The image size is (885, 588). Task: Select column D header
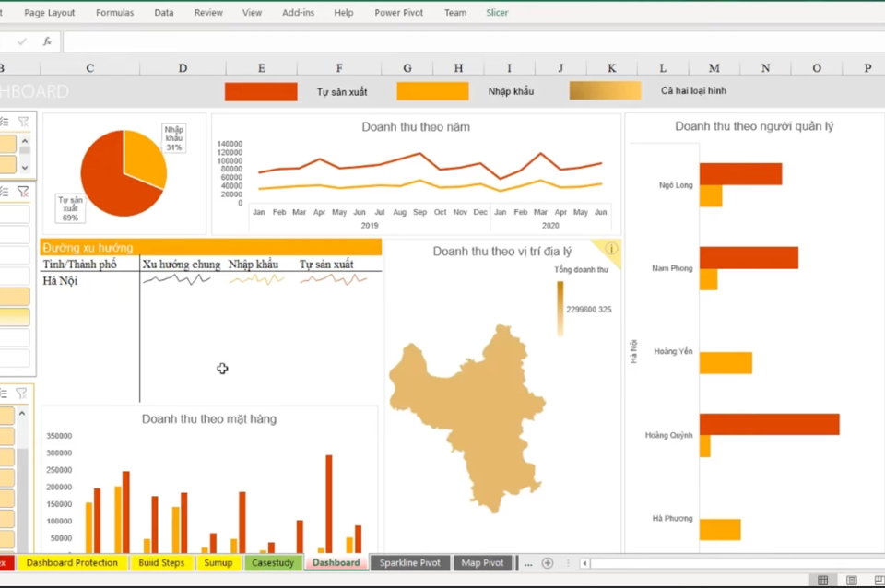tap(183, 68)
